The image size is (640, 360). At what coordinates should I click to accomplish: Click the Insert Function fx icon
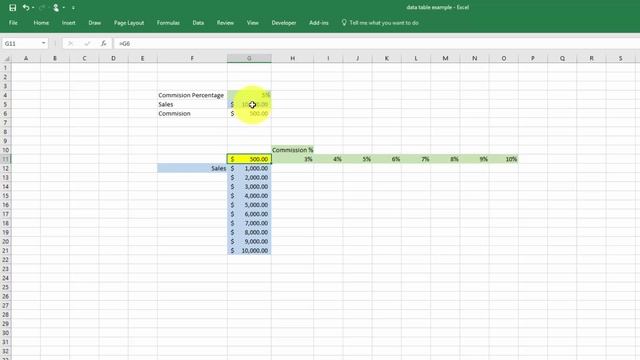[104, 43]
